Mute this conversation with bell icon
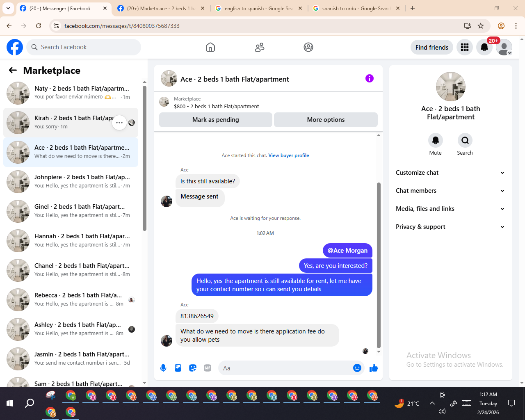This screenshot has height=420, width=525. pos(436,140)
